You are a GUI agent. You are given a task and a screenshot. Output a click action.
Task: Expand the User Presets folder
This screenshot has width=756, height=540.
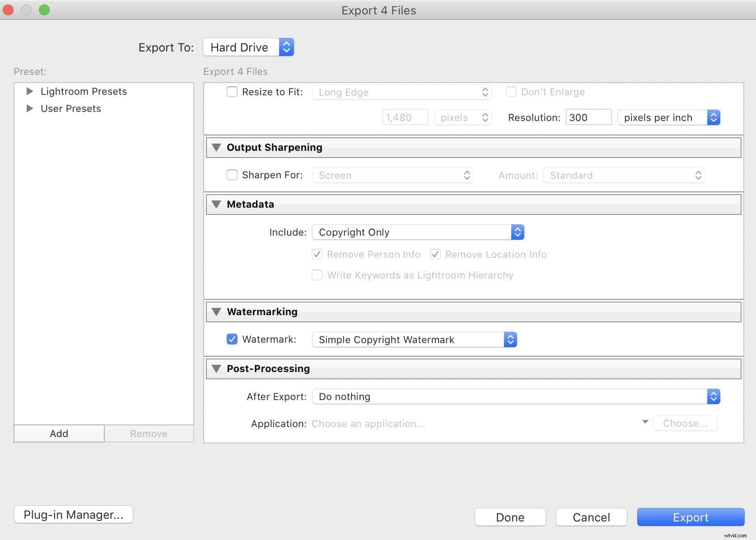pos(30,109)
